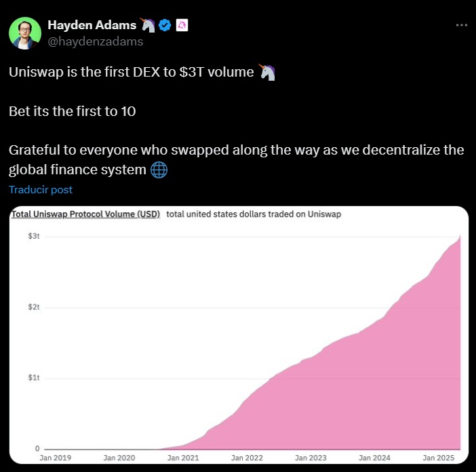Viewport: 476px width, 472px height.
Task: Select the "$1t" y-axis label
Action: 34,378
